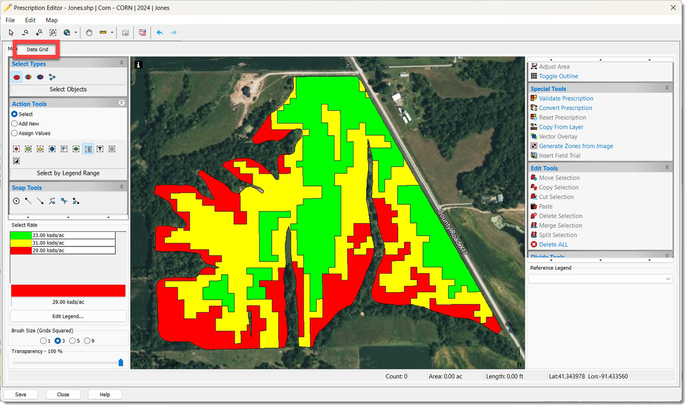
Task: Click the pan hand tool
Action: [89, 32]
